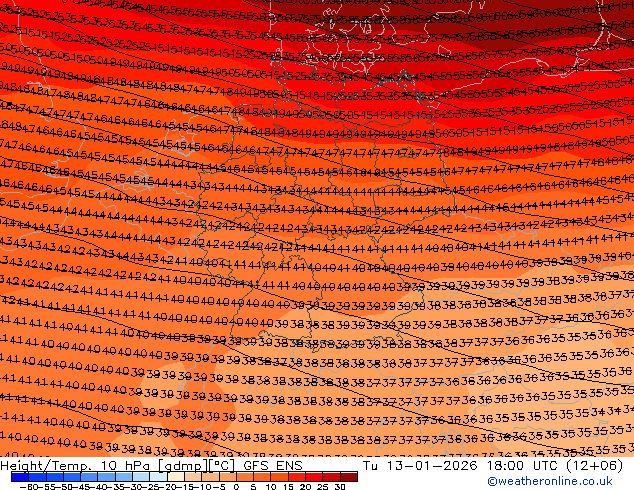The image size is (634, 490).
Task: Click the dark maroon swatch right of 30
Action: click(349, 477)
